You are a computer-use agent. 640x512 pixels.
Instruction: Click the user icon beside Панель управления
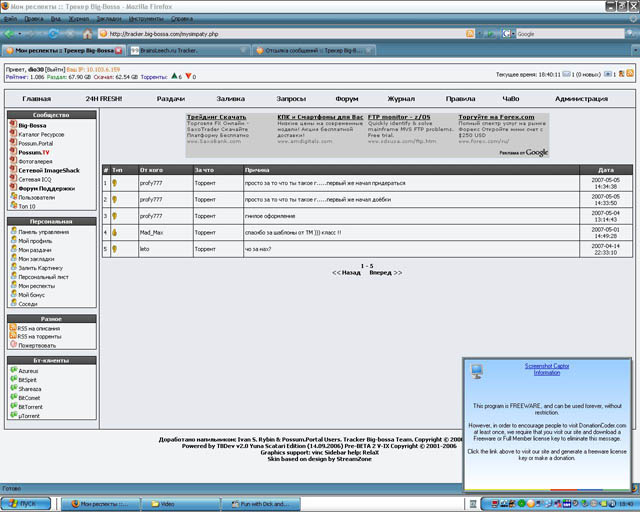[14, 231]
